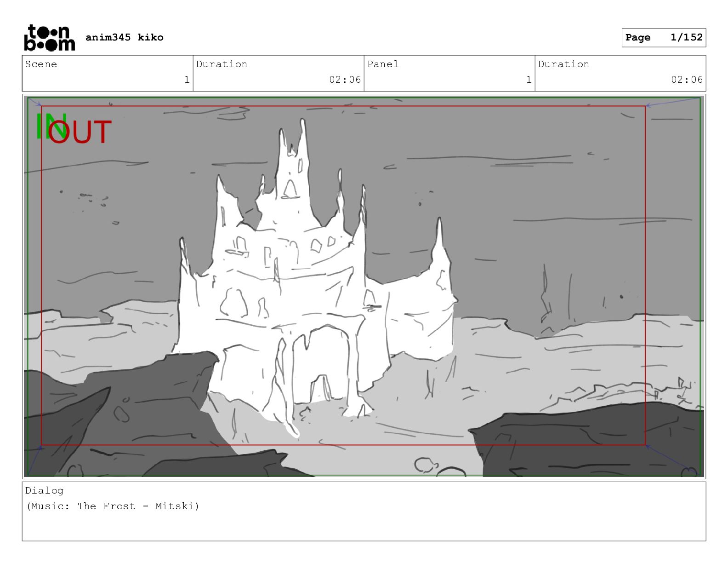
Task: Click the 'Page 1/152' indicator
Action: click(664, 38)
